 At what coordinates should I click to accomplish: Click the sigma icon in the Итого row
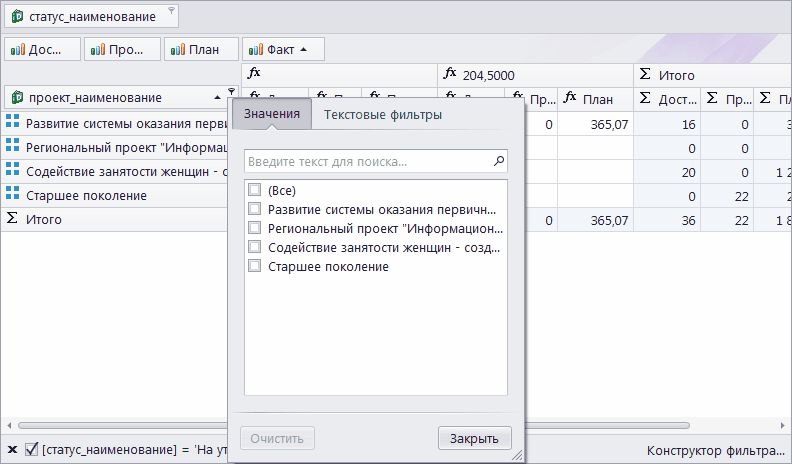[12, 219]
